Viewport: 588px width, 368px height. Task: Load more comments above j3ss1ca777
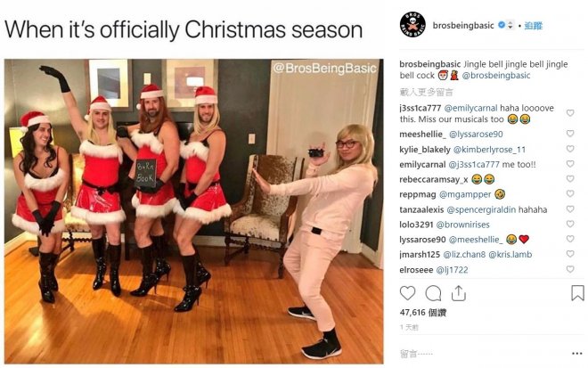pyautogui.click(x=427, y=92)
